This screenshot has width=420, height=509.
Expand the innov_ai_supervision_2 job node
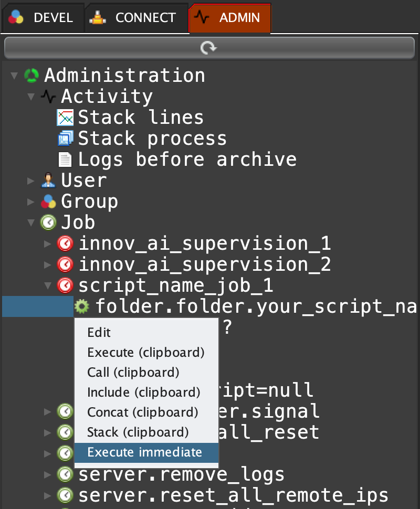[x=48, y=264]
